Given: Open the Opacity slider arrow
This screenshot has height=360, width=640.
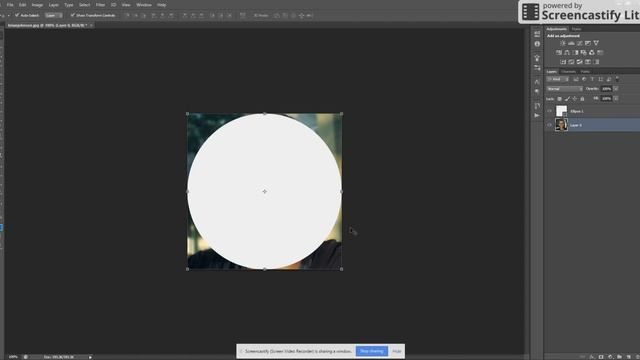Looking at the screenshot, I should click(x=616, y=89).
